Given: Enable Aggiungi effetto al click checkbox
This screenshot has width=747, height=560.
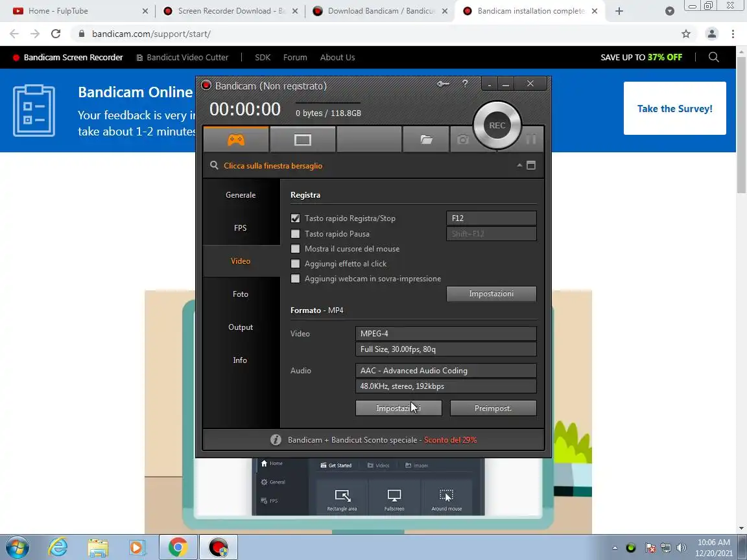Looking at the screenshot, I should tap(296, 264).
